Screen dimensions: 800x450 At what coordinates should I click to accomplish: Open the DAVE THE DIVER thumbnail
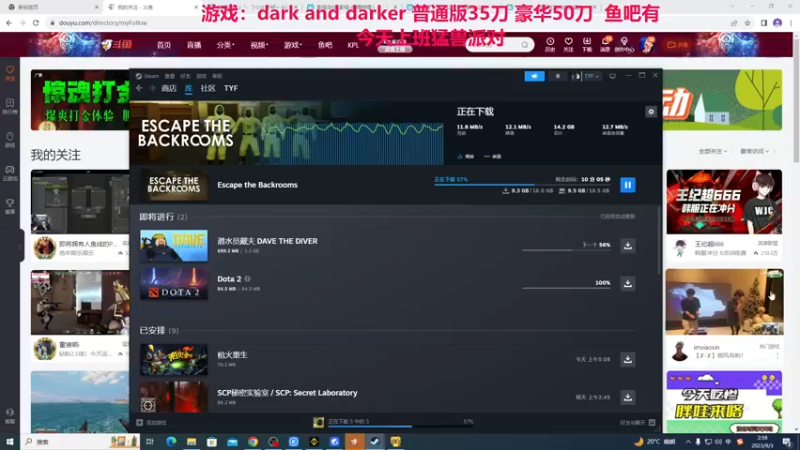(x=174, y=245)
